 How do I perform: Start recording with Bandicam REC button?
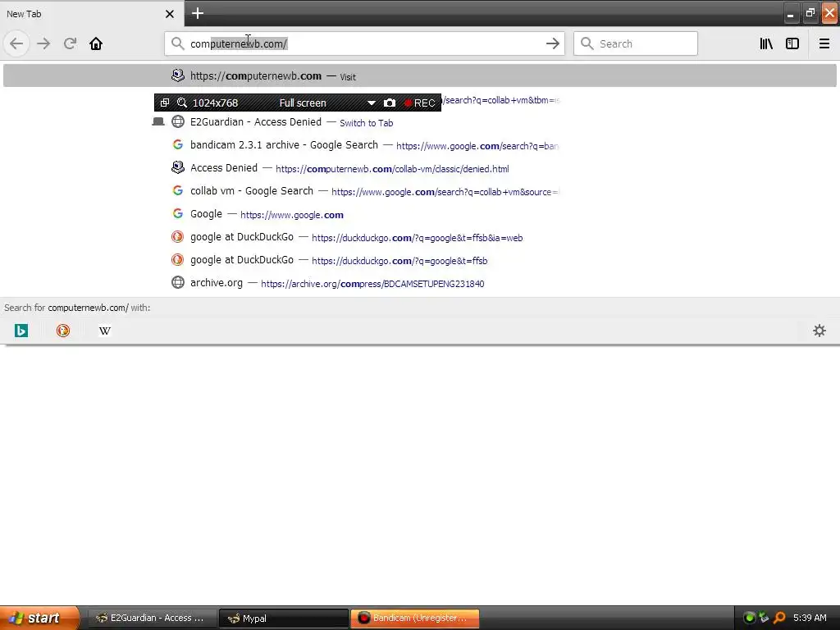[419, 103]
